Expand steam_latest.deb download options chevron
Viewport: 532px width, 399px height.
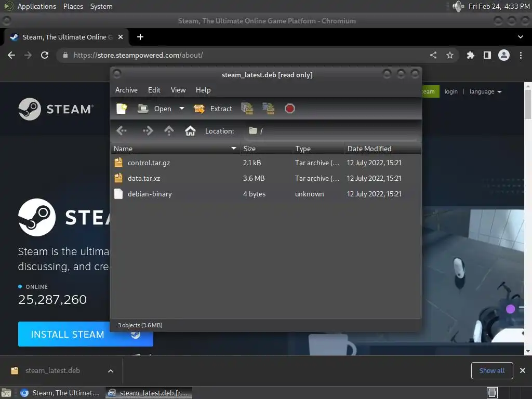tap(111, 371)
